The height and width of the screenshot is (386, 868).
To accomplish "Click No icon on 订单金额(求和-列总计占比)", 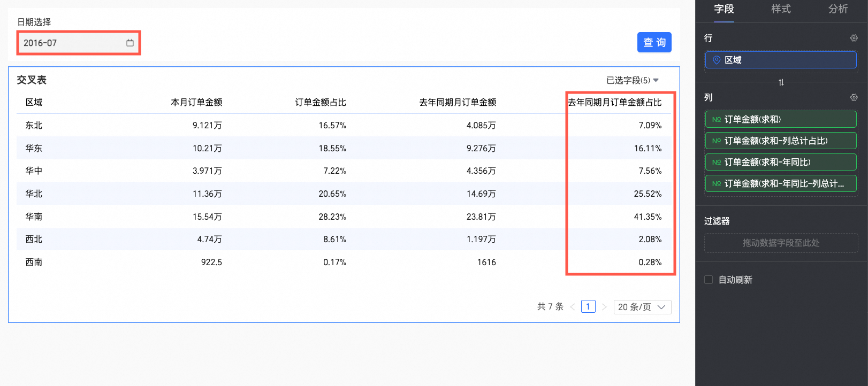I will click(x=717, y=141).
